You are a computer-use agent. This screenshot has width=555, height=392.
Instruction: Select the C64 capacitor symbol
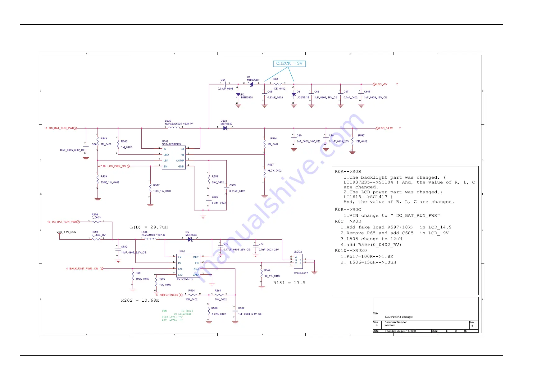(x=225, y=84)
